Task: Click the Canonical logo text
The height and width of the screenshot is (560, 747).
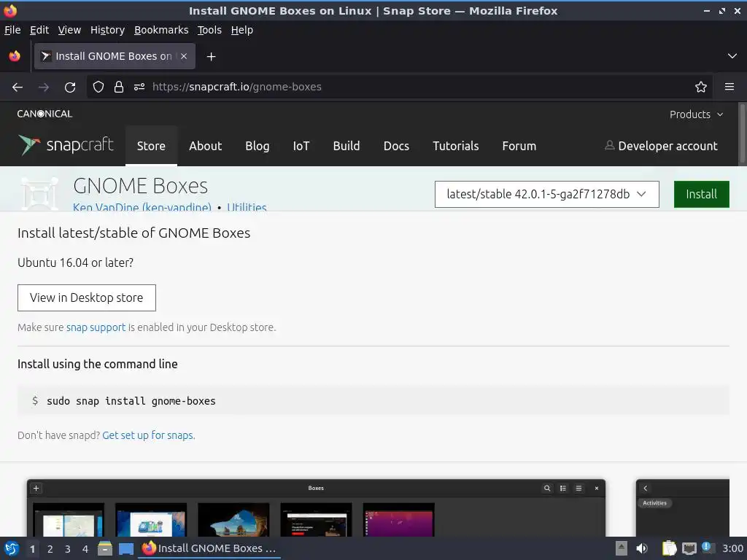Action: tap(44, 114)
